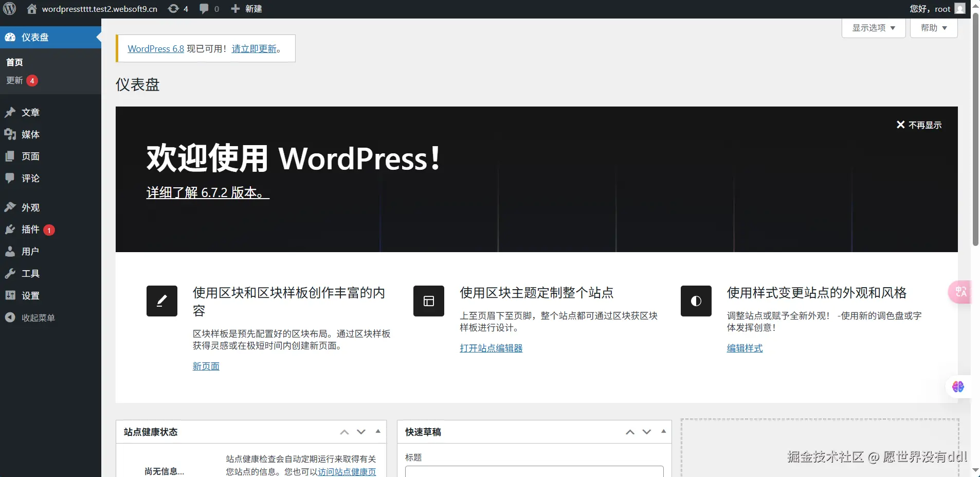The width and height of the screenshot is (980, 477).
Task: Open the 新建 menu label in admin bar
Action: point(253,9)
